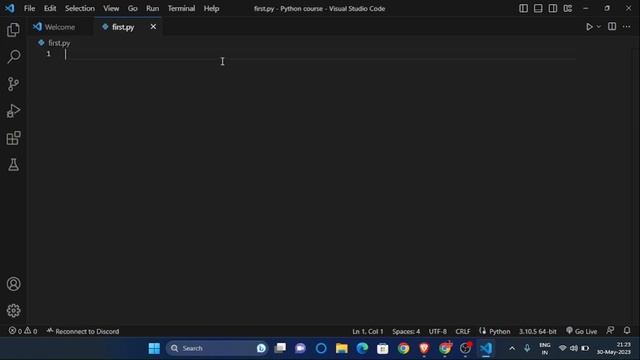
Task: Show hidden system tray icons
Action: click(512, 348)
